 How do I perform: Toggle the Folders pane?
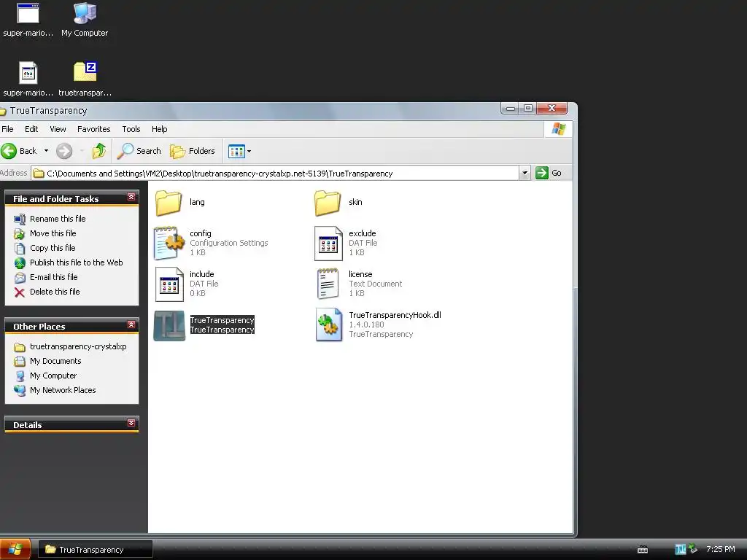[193, 151]
